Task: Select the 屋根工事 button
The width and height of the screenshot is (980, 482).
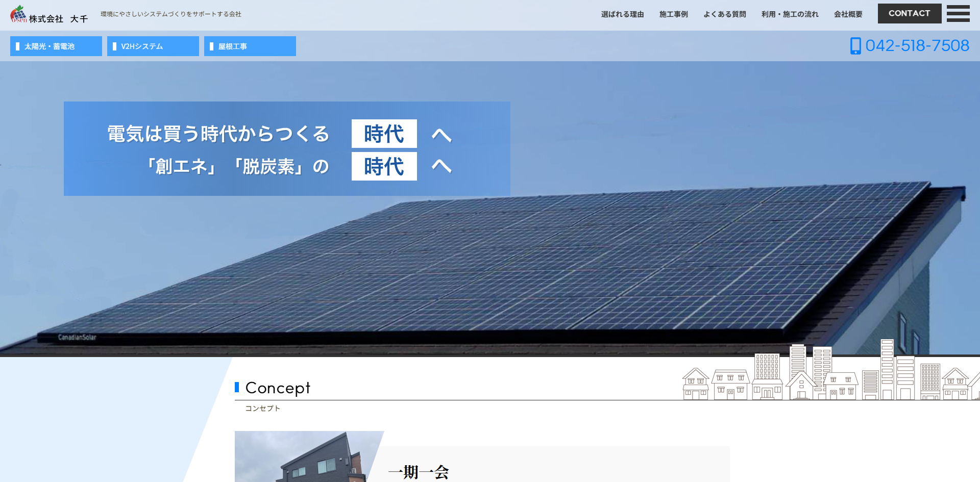Action: (x=250, y=46)
